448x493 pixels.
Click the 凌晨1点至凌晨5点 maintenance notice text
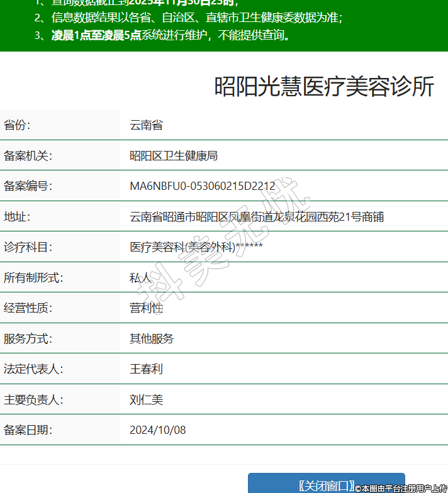point(96,35)
